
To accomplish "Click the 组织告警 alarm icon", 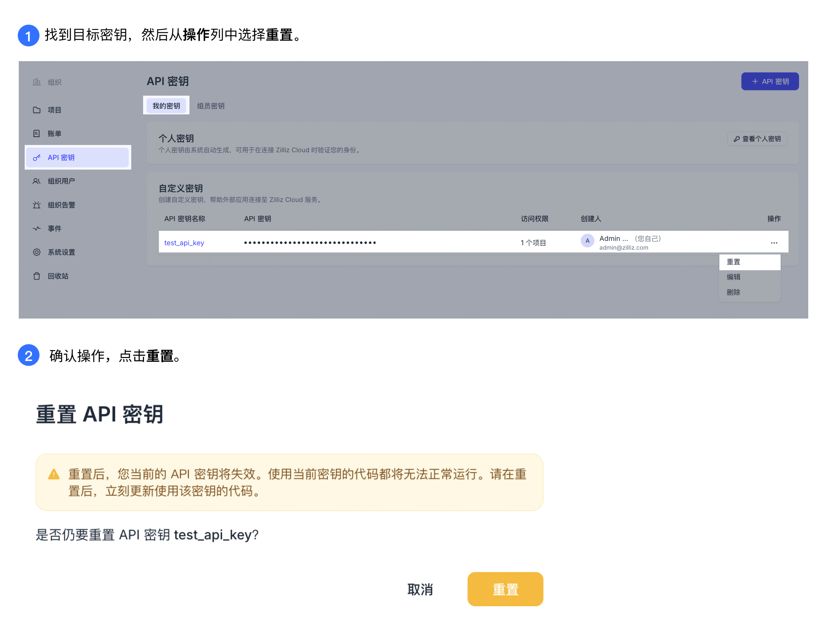I will click(x=37, y=205).
